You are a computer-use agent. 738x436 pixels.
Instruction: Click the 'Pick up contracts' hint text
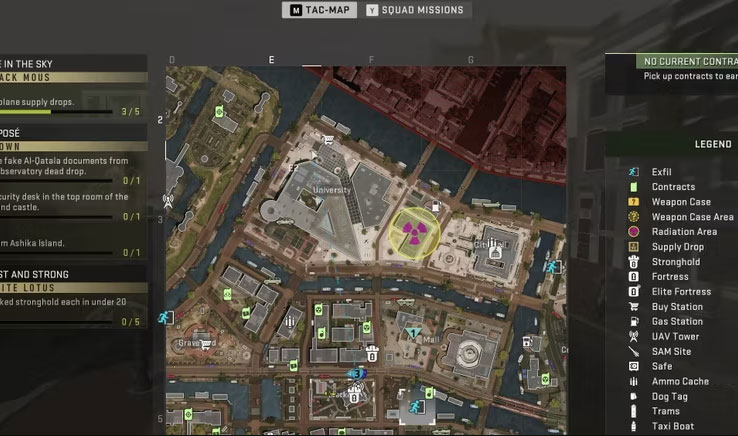coord(690,76)
